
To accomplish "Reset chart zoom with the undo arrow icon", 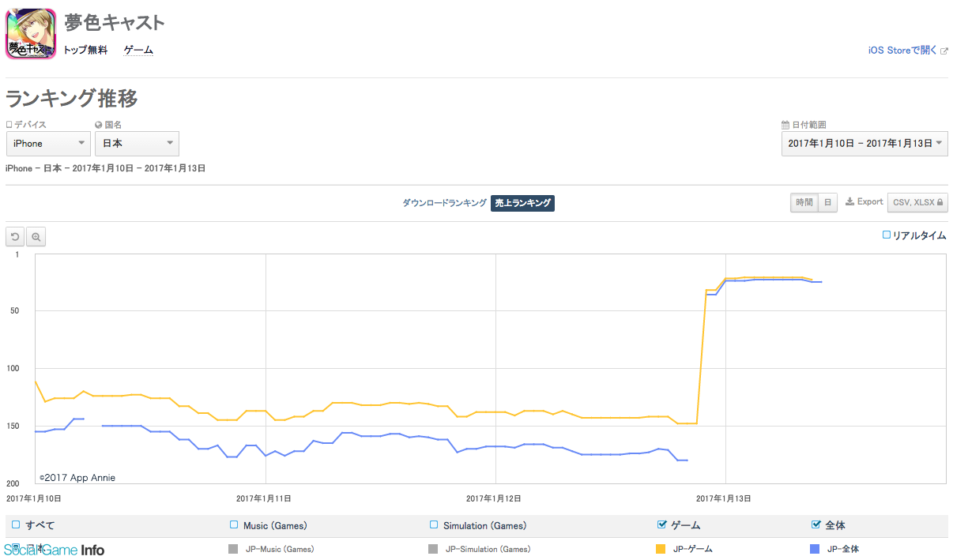I will tap(15, 237).
